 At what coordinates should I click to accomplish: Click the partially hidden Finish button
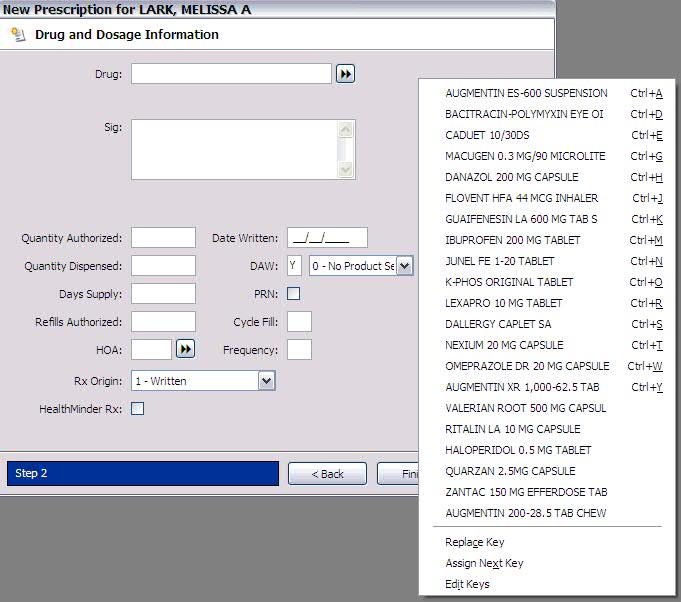coord(398,474)
